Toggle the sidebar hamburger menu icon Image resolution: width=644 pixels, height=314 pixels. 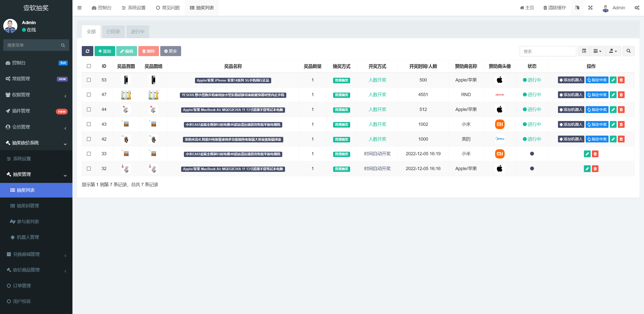click(79, 8)
